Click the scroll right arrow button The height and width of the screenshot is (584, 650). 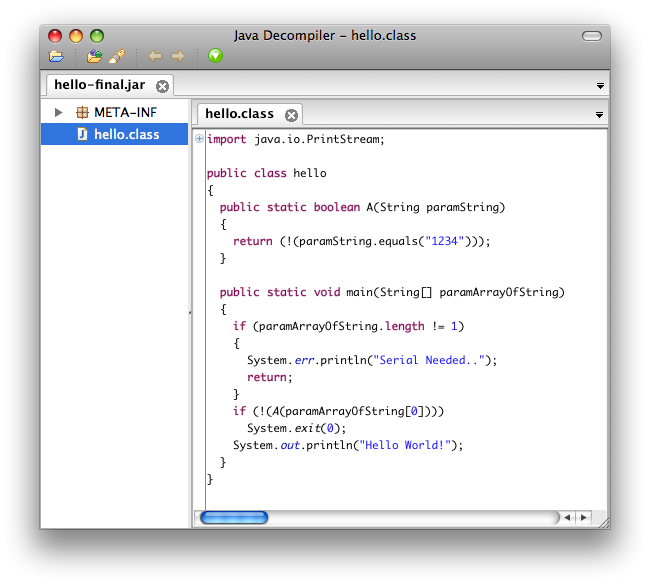584,517
